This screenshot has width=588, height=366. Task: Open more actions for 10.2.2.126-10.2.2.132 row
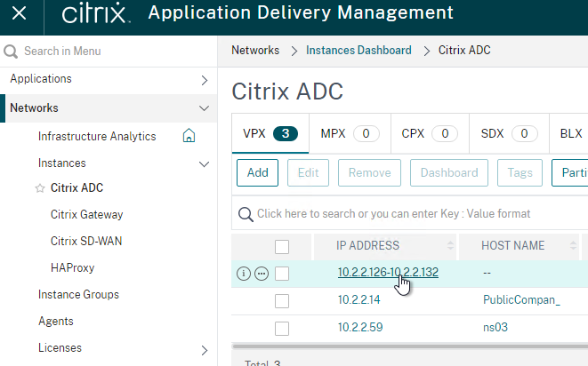262,274
